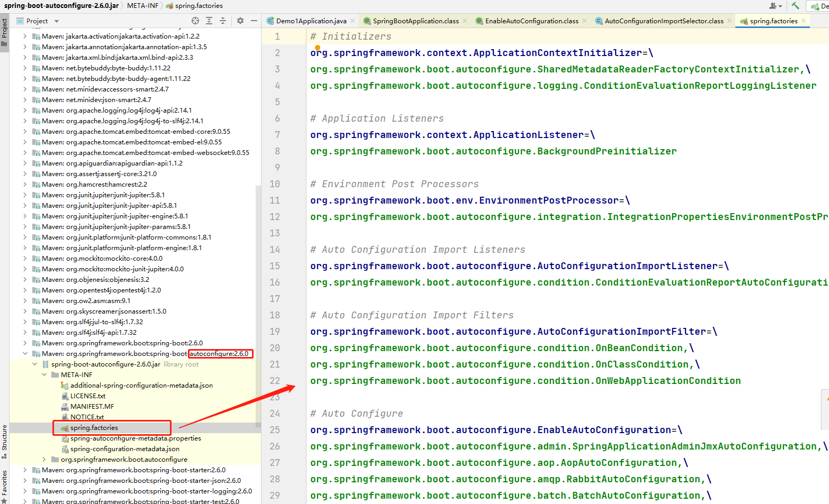Screen dimensions: 829x504
Task: Select MANIFEST.MF file in tree
Action: click(92, 406)
